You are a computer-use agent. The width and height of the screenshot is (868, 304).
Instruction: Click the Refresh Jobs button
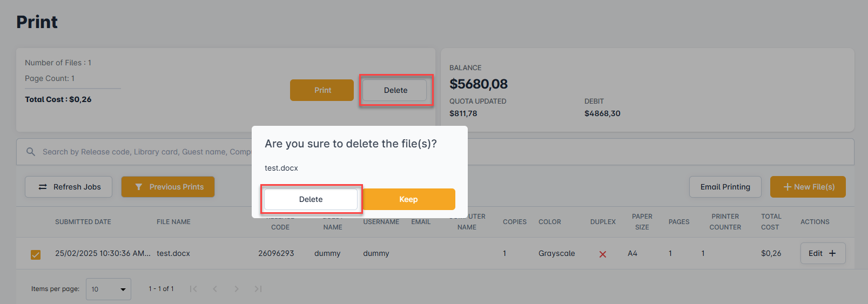[69, 187]
